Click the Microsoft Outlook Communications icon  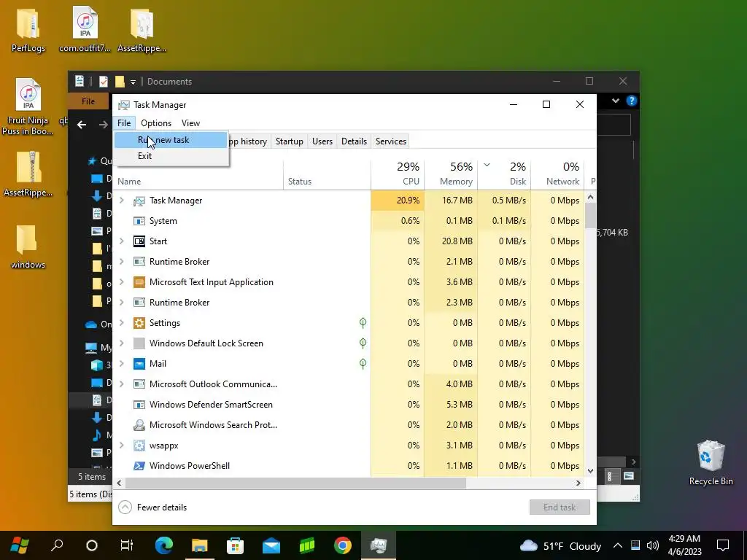click(139, 384)
